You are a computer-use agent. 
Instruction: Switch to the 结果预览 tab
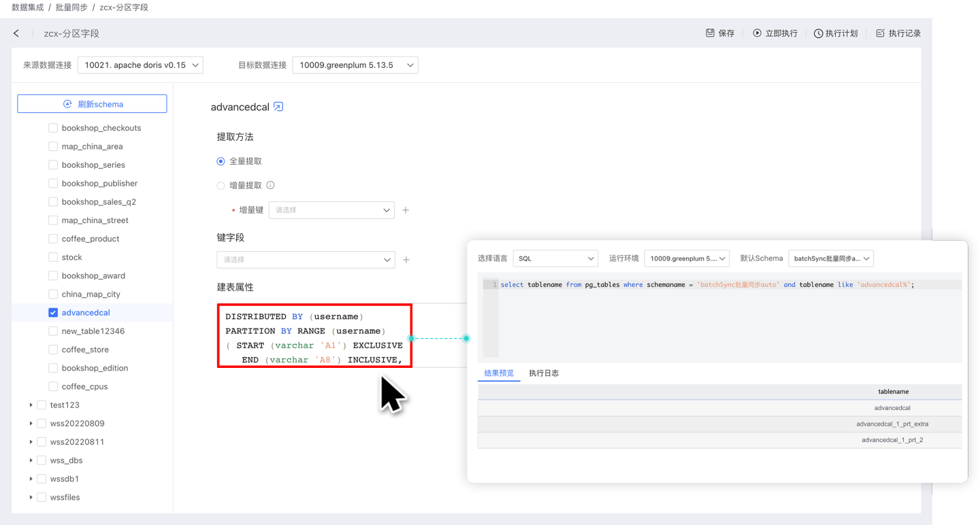tap(499, 373)
